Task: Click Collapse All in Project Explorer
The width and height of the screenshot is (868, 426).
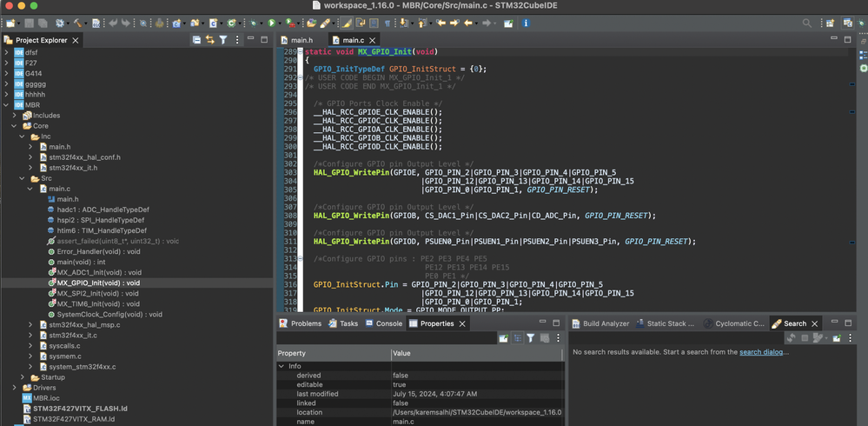Action: (196, 40)
